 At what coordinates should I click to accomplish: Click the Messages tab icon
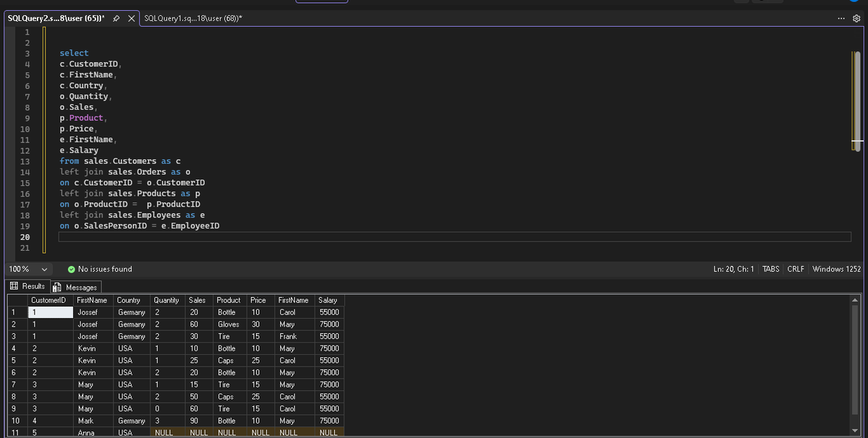tap(59, 288)
